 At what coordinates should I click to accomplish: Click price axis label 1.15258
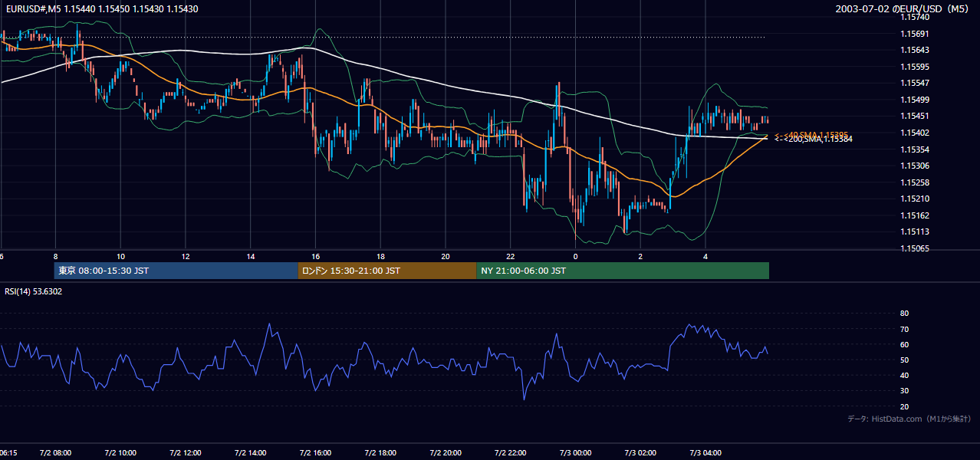(x=915, y=182)
